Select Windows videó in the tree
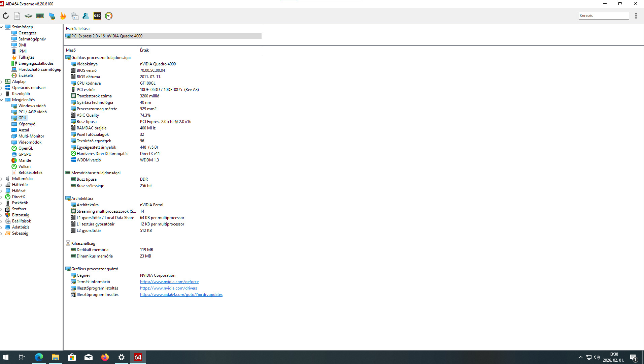The image size is (644, 364). click(x=32, y=106)
